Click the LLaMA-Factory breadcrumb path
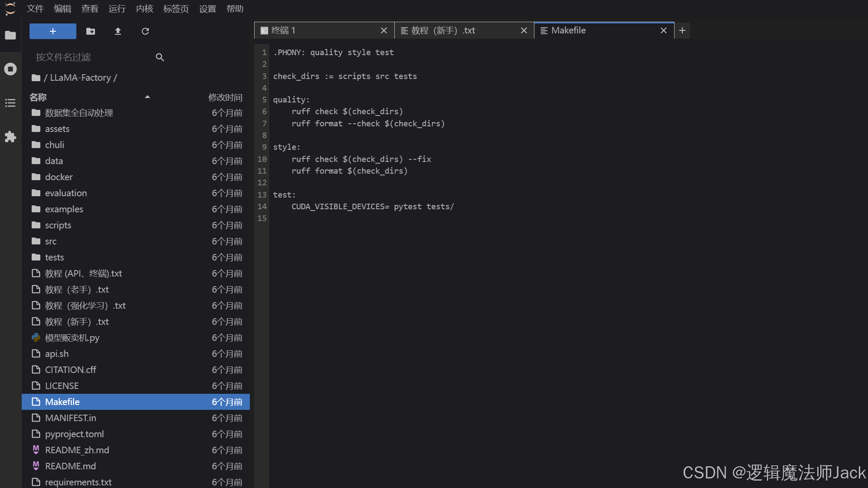 80,78
